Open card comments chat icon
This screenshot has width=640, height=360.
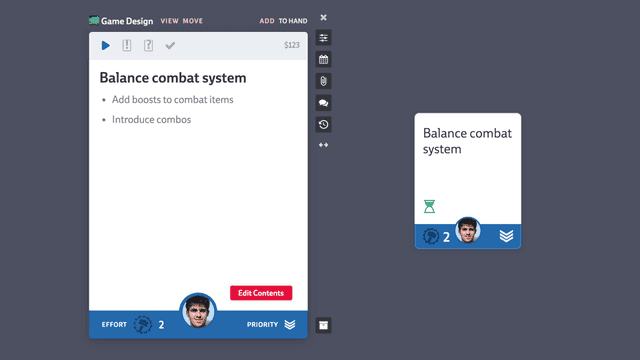[323, 103]
